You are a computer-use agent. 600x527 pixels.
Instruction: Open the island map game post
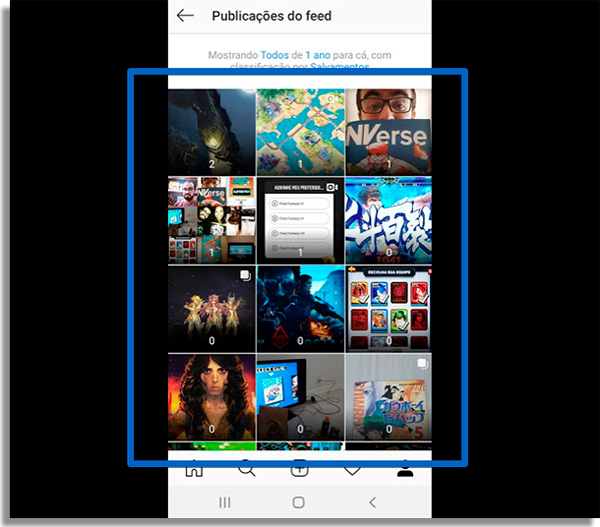[300, 132]
